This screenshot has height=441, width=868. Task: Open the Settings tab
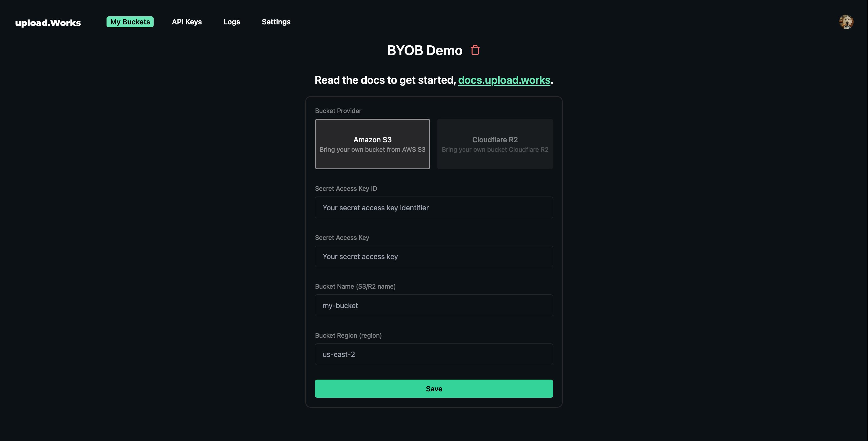click(276, 22)
